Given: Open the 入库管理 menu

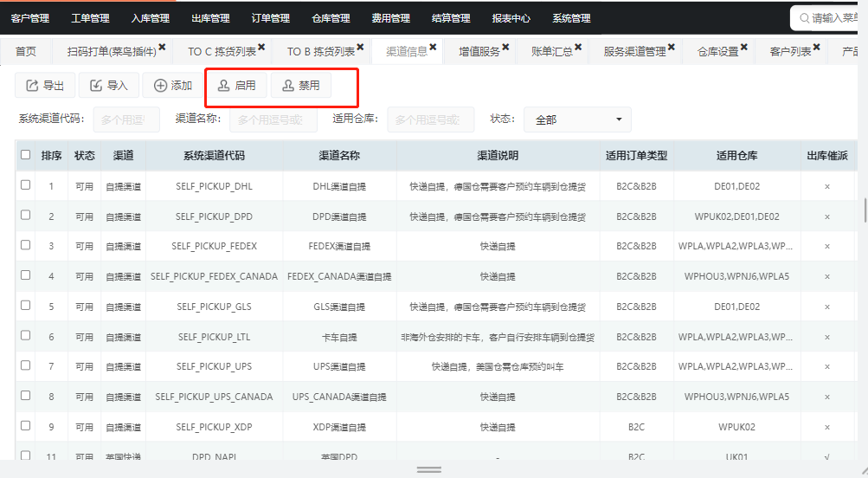Looking at the screenshot, I should [151, 18].
